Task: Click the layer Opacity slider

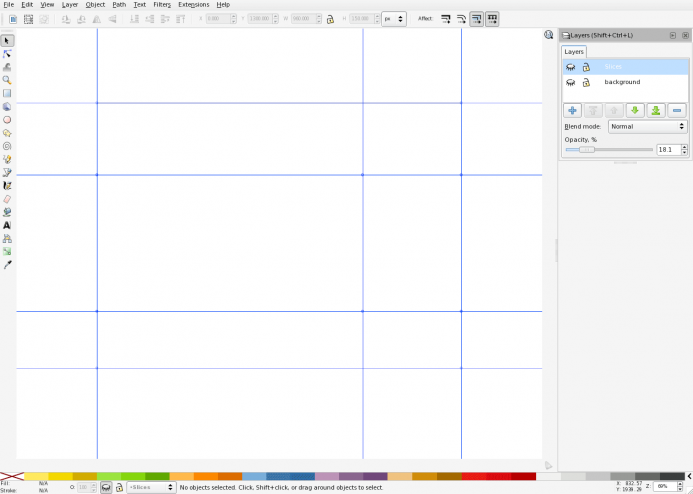Action: [x=609, y=150]
